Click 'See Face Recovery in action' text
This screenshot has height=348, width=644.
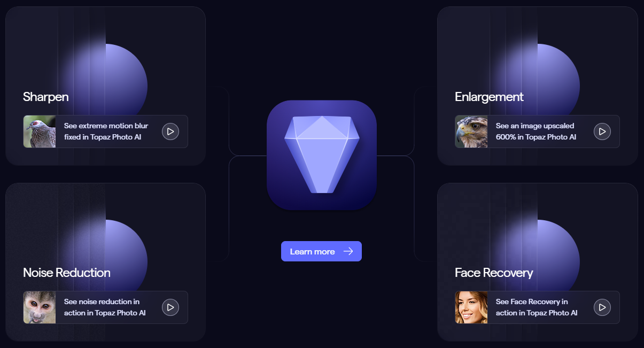[x=537, y=307]
